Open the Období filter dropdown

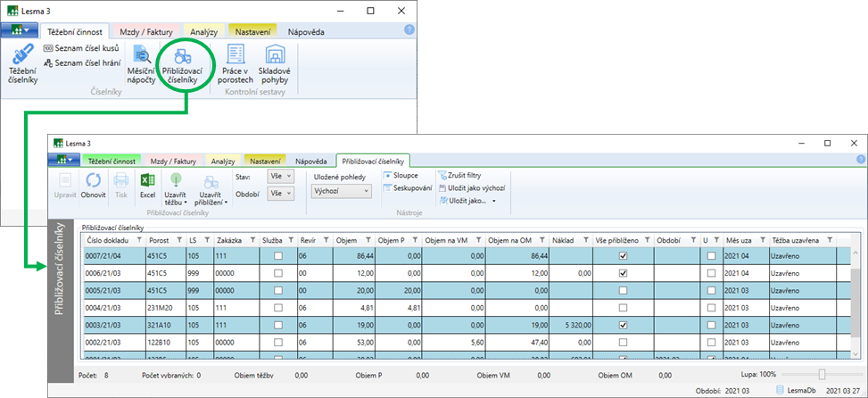(281, 193)
